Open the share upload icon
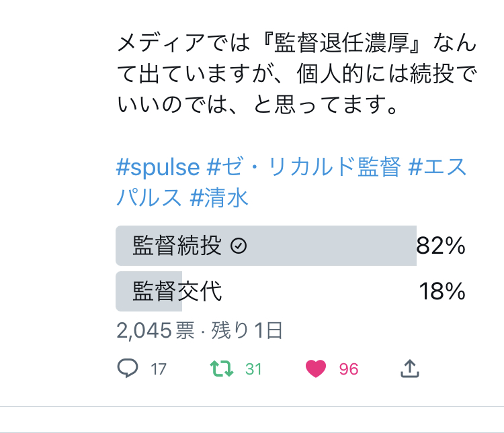 pyautogui.click(x=410, y=368)
